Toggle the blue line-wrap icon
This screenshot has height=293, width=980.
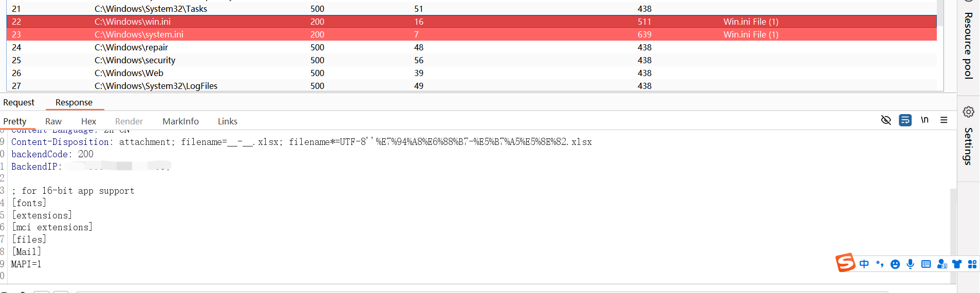click(905, 120)
